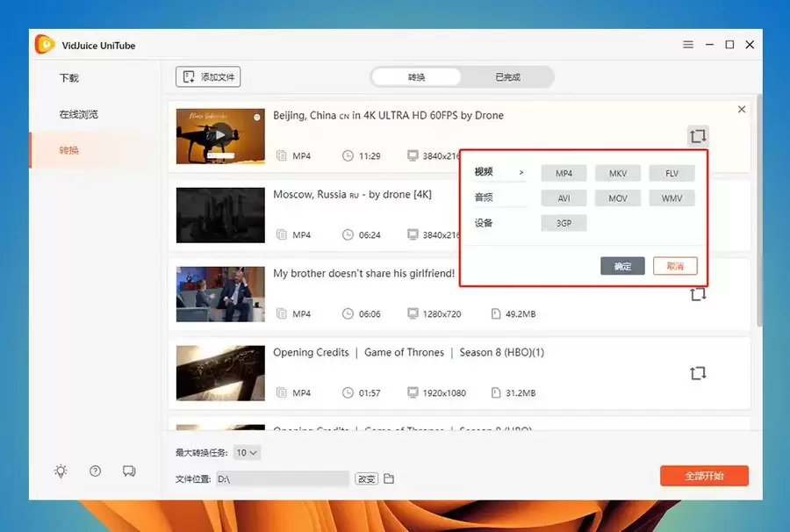
Task: Select the 音频 format category
Action: tap(485, 198)
